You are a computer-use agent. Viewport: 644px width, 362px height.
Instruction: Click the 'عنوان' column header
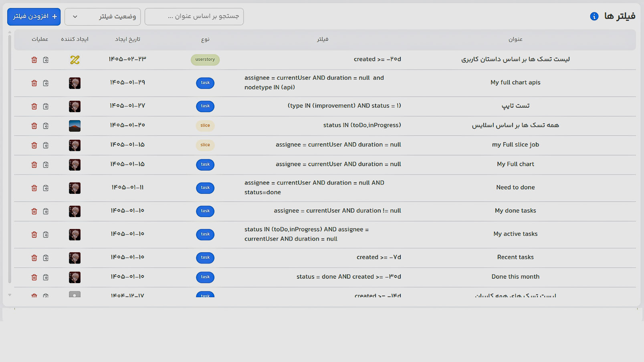tap(515, 39)
